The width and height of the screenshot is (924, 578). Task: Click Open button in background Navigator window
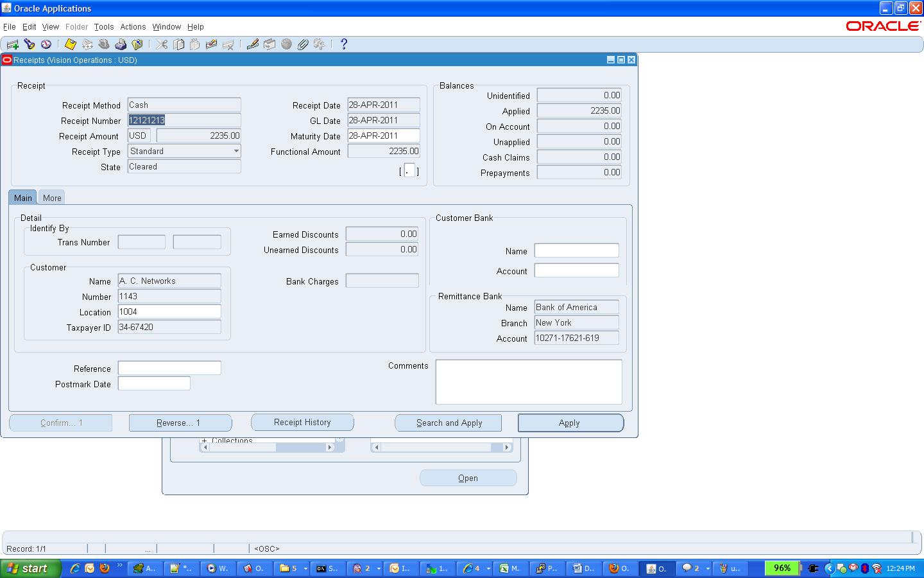click(468, 478)
